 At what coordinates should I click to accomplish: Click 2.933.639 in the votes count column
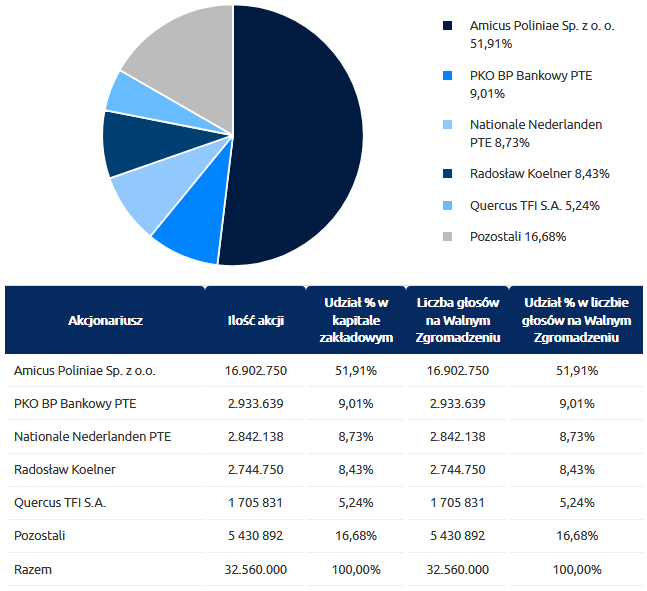(x=458, y=404)
